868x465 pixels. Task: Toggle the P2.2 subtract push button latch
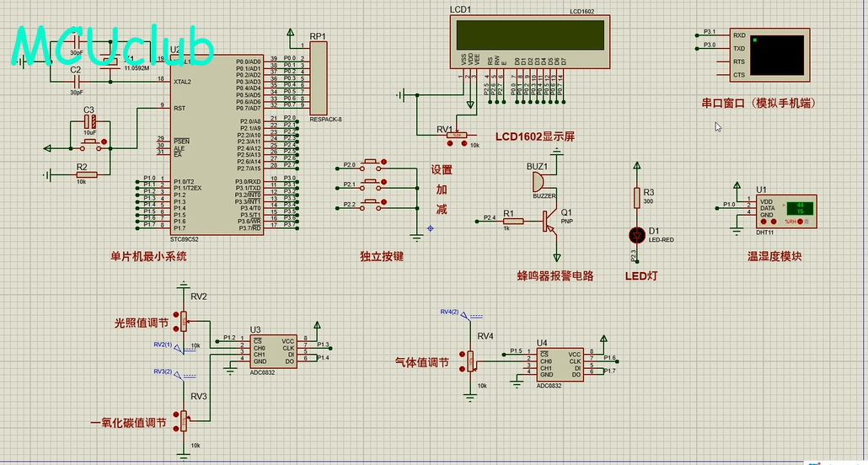385,200
